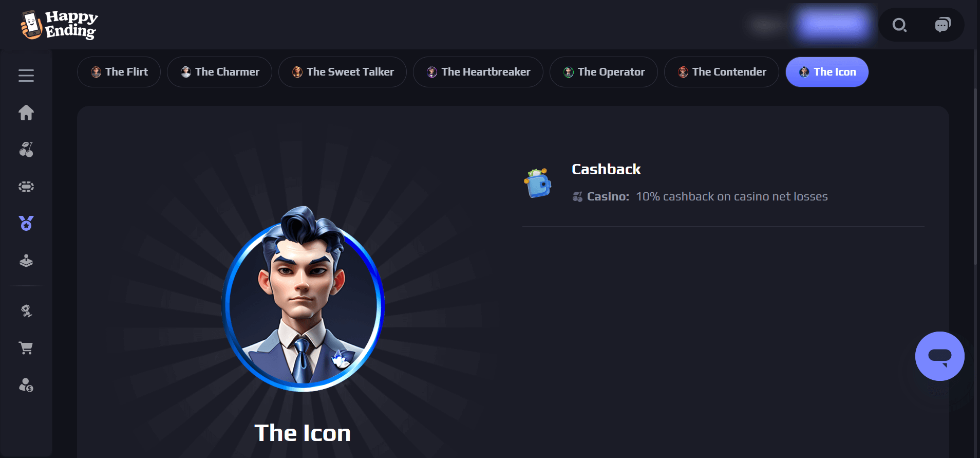Open the hamburger menu in sidebar
Viewport: 980px width, 458px height.
click(x=26, y=76)
